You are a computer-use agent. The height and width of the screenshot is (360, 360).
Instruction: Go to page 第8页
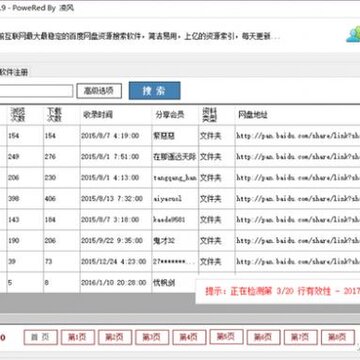pos(338,337)
